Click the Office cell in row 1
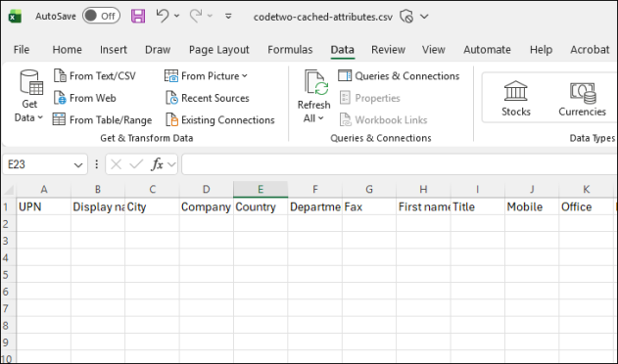This screenshot has height=364, width=618. [586, 206]
